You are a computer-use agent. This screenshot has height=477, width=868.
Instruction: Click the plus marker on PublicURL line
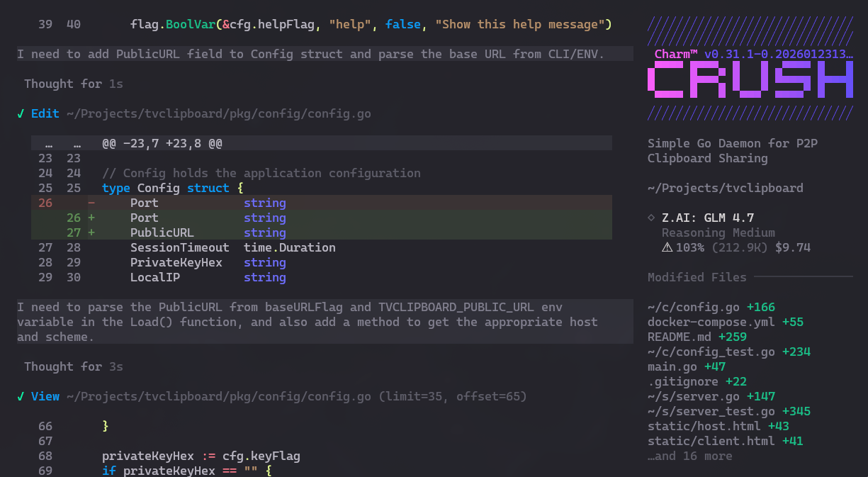point(91,232)
